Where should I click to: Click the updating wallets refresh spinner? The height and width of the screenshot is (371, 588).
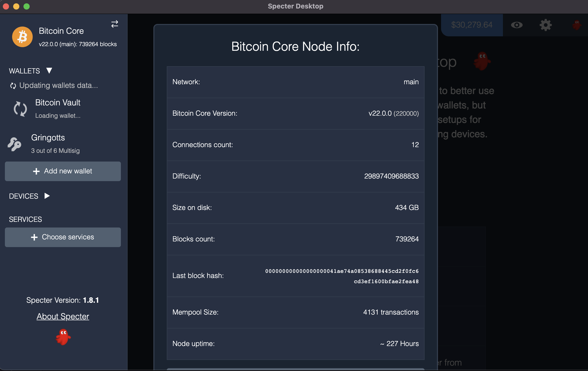(x=13, y=85)
